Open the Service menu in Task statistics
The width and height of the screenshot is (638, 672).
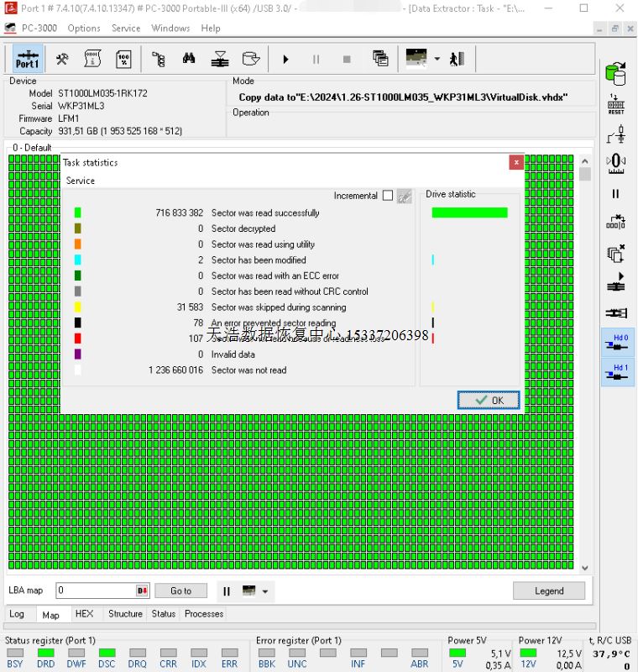tap(81, 181)
